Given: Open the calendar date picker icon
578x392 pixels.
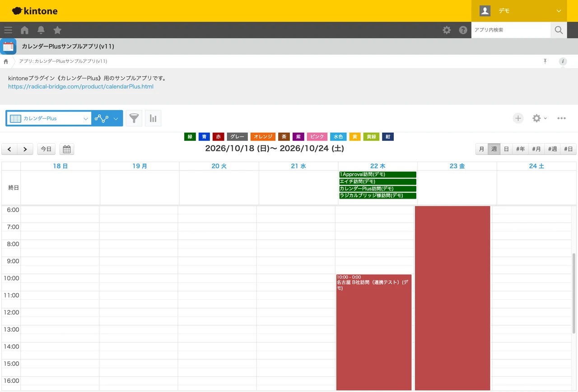Looking at the screenshot, I should pos(67,149).
